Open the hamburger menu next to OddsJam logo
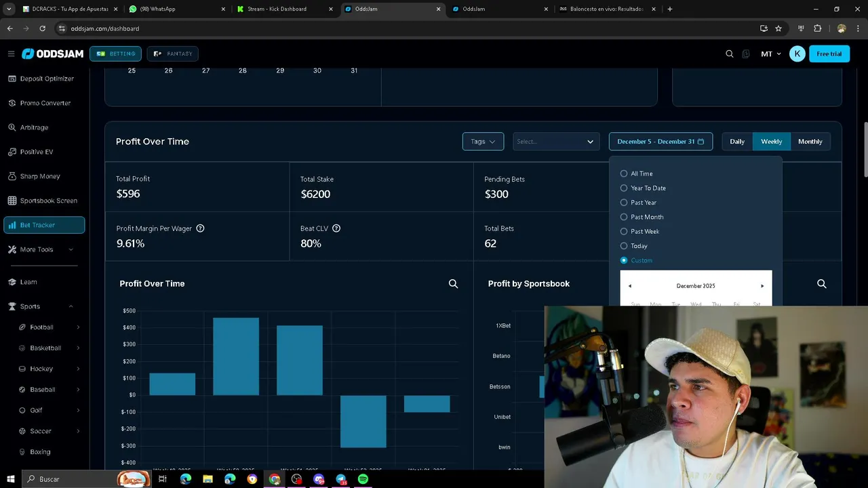The width and height of the screenshot is (868, 488). click(x=11, y=54)
